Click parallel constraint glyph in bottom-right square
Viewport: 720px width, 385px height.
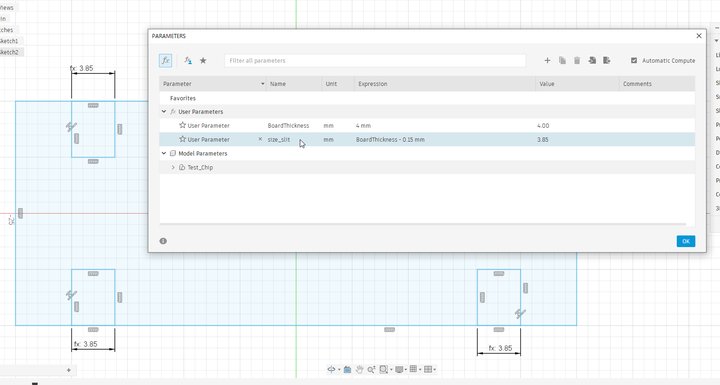click(520, 313)
